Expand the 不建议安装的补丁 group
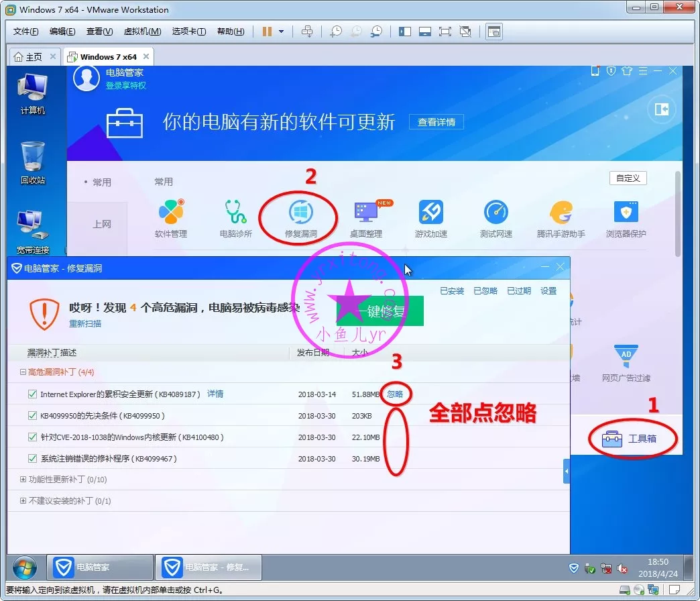The height and width of the screenshot is (601, 700). coord(23,501)
